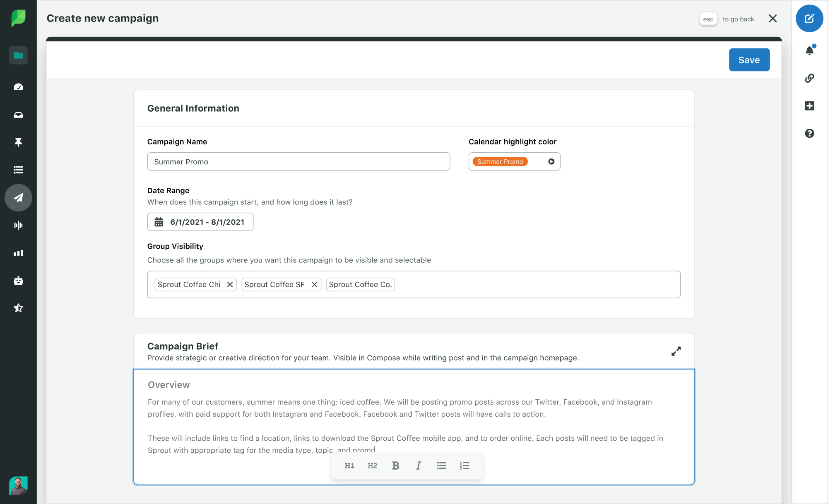Viewport: 828px width, 504px height.
Task: Remove Sprout Coffee Chi from group visibility
Action: (x=231, y=284)
